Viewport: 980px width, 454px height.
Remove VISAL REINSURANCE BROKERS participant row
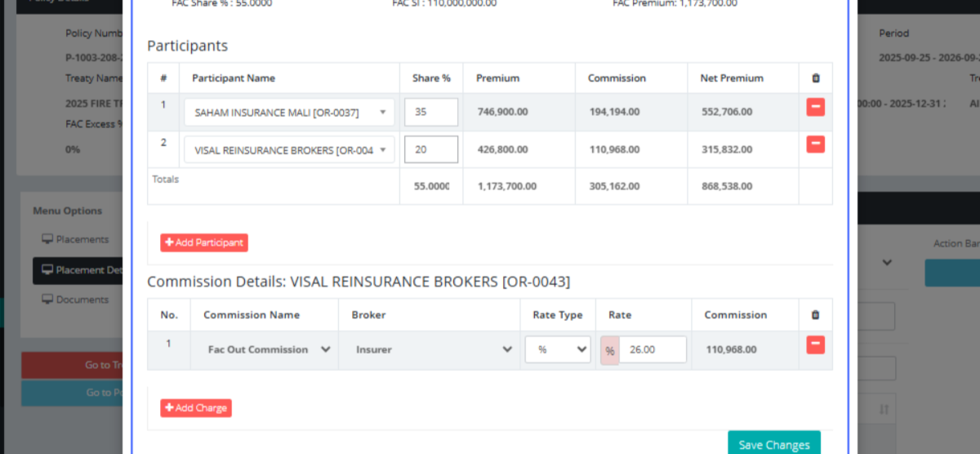(x=815, y=145)
